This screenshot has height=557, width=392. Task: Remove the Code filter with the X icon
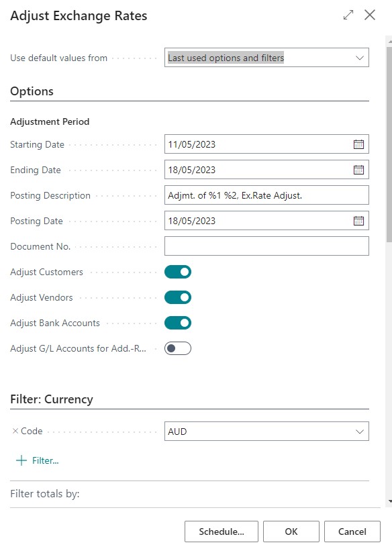coord(15,431)
